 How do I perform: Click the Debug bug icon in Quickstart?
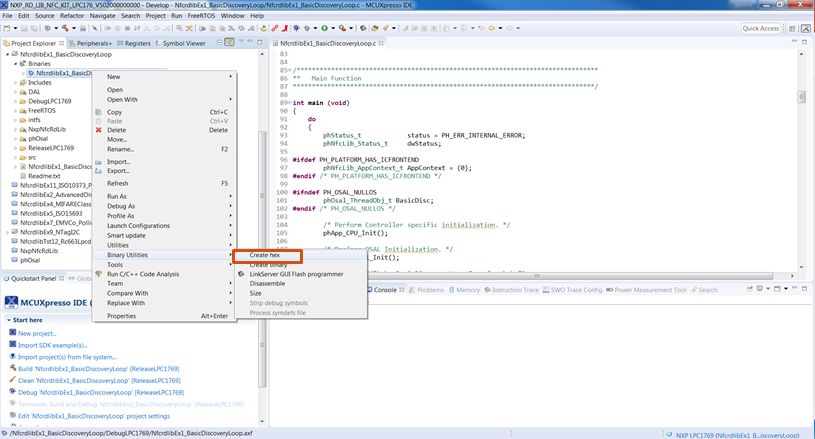coord(11,392)
